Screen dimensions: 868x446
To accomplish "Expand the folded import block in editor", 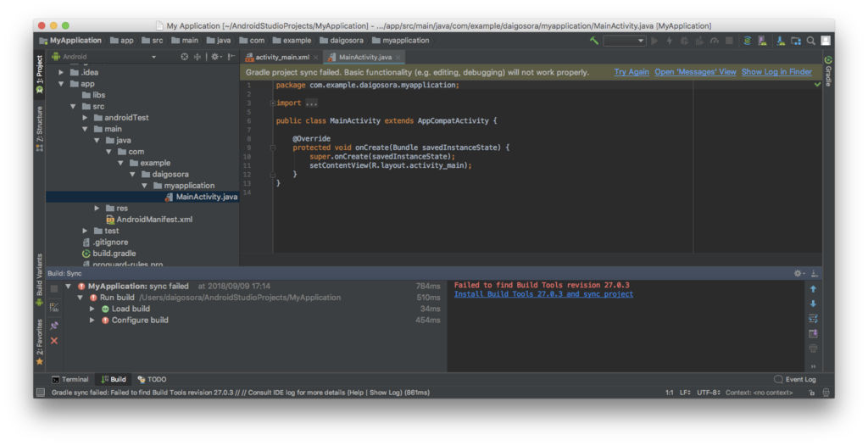I will pyautogui.click(x=272, y=103).
